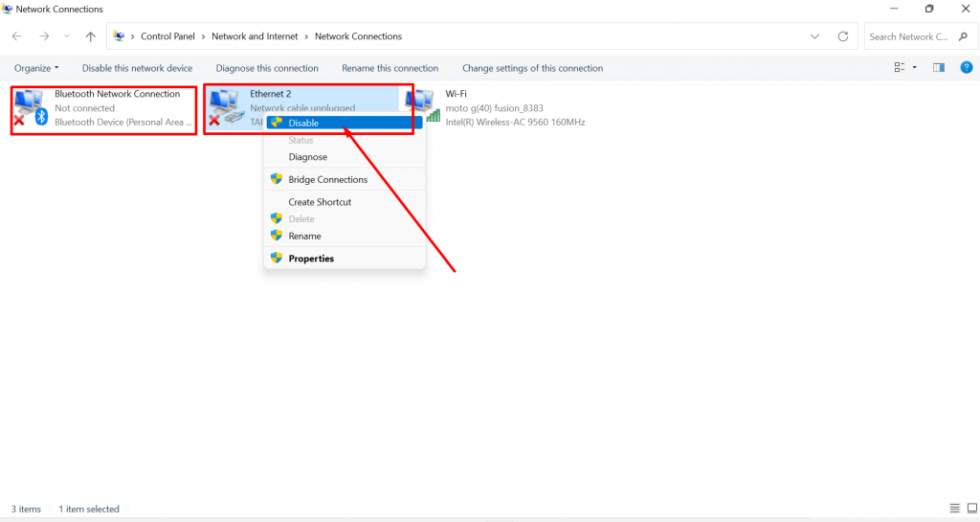
Task: Open the view options dropdown arrow
Action: (914, 67)
